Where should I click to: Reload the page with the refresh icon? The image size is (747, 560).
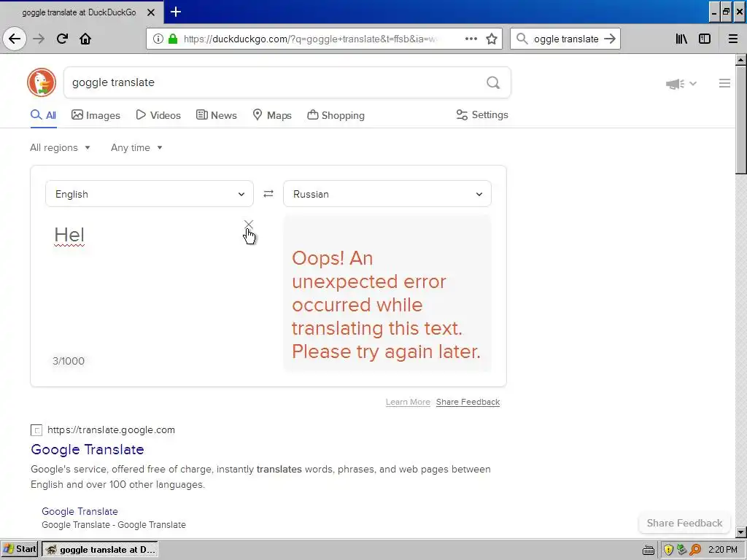click(x=63, y=39)
